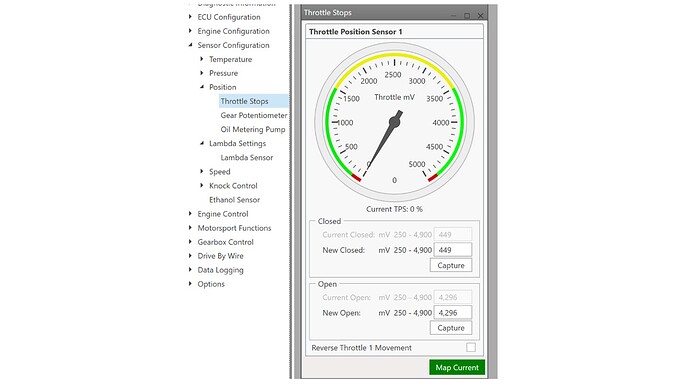Close the Throttle Stops window
This screenshot has width=690, height=388.
481,15
